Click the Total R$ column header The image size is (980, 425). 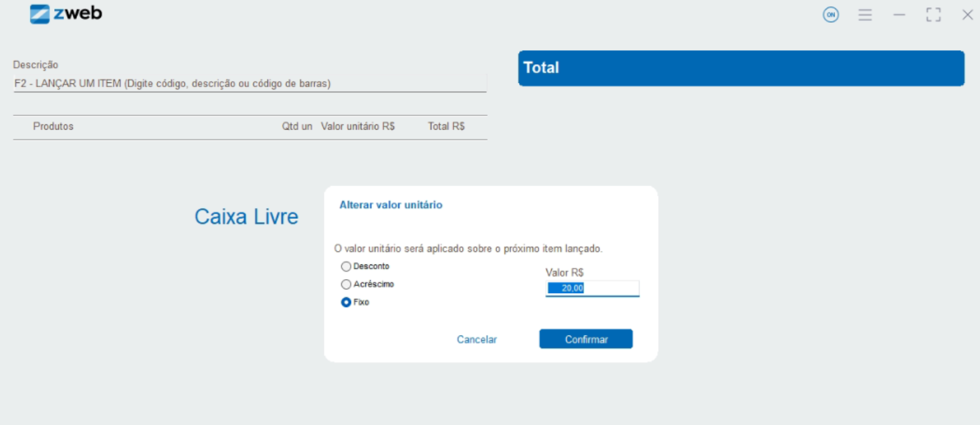pyautogui.click(x=446, y=126)
